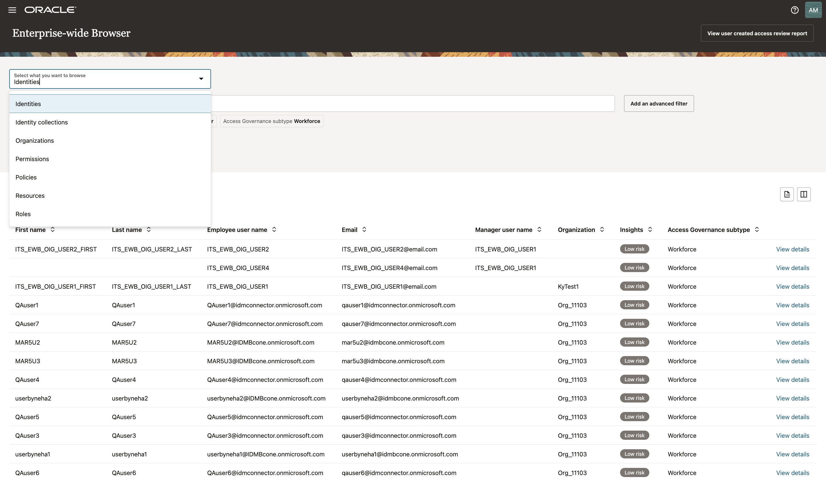Export the identities table to CSV
The width and height of the screenshot is (826, 504).
coord(787,194)
